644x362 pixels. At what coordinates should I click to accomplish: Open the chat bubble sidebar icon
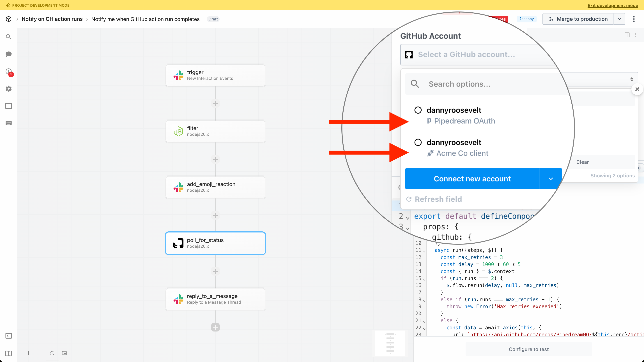(x=8, y=54)
